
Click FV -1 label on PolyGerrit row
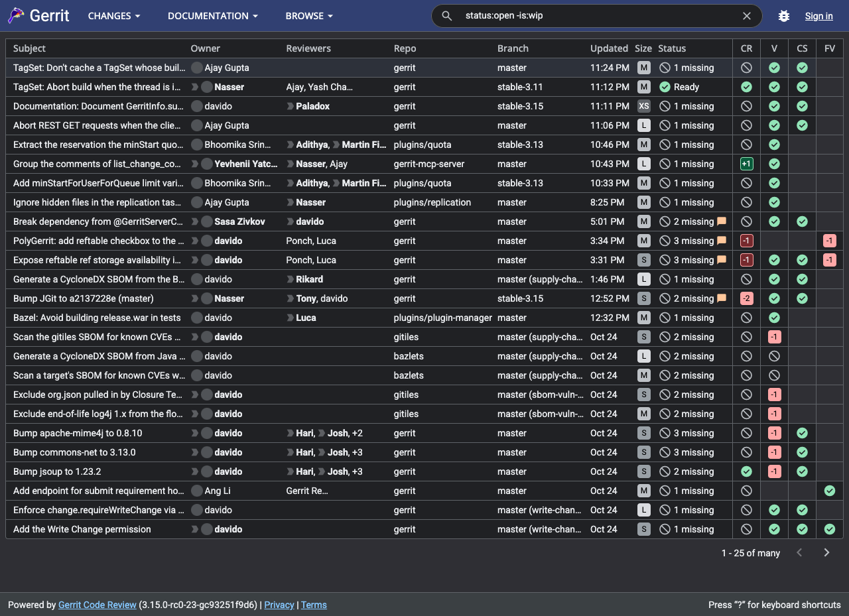(830, 241)
